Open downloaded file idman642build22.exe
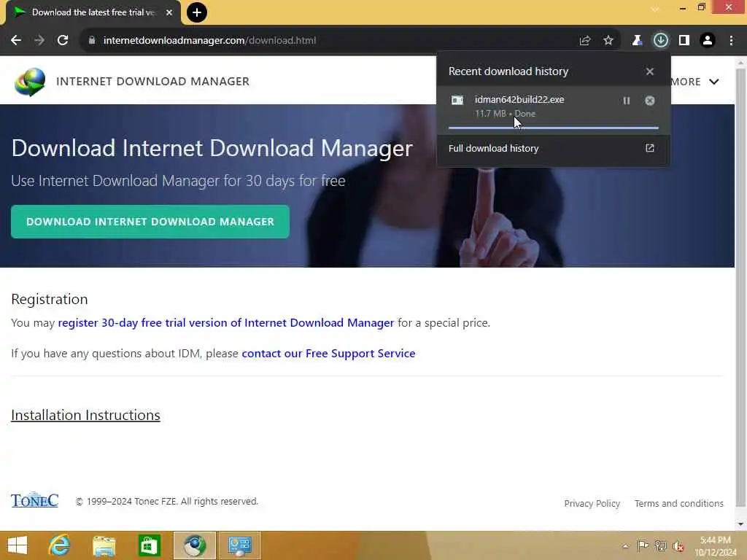This screenshot has width=747, height=560. pyautogui.click(x=519, y=99)
